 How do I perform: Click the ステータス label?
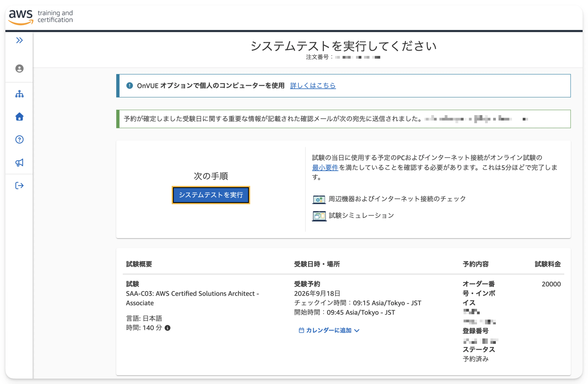pos(479,350)
